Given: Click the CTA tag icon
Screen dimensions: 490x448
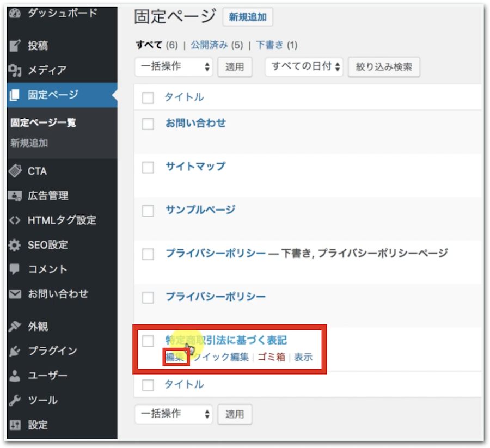Looking at the screenshot, I should pos(15,171).
